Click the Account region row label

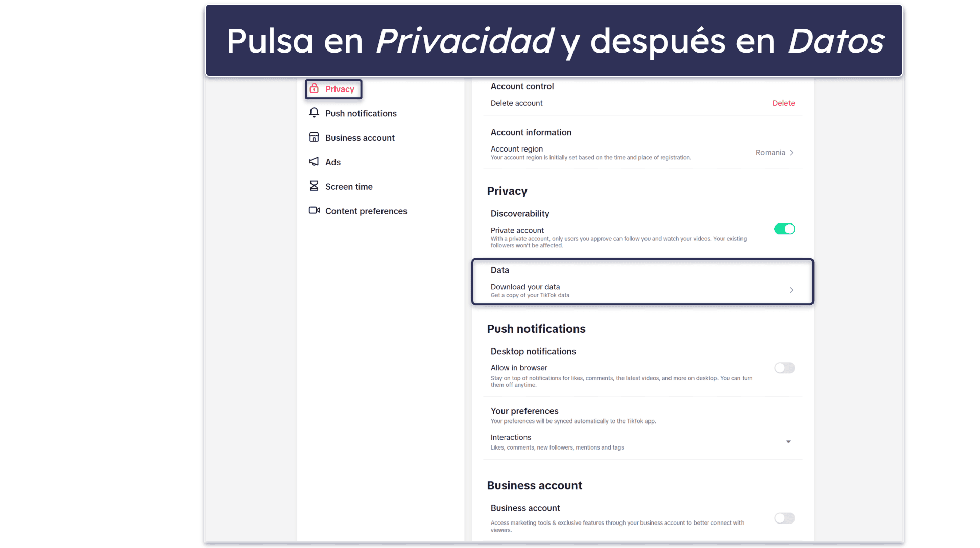(516, 149)
